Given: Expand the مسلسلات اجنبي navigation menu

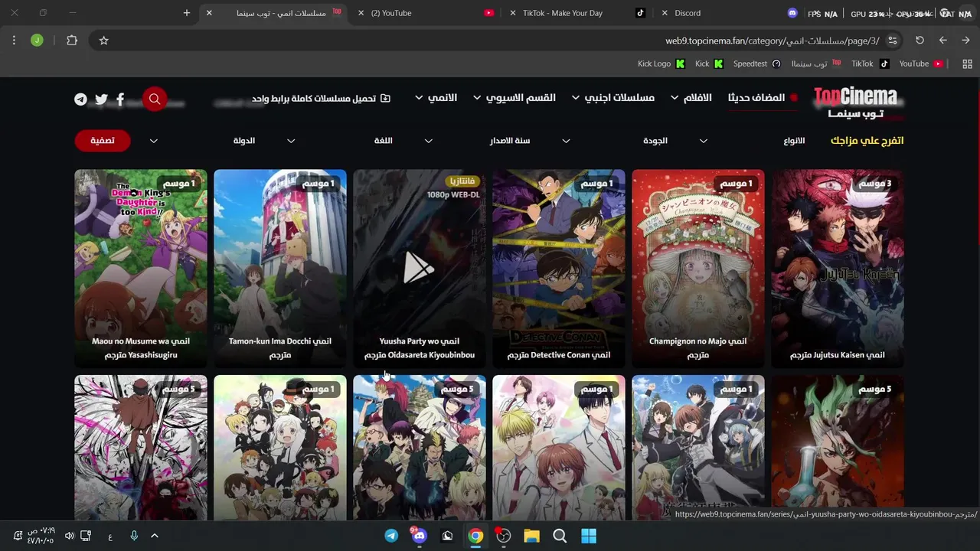Looking at the screenshot, I should (613, 98).
